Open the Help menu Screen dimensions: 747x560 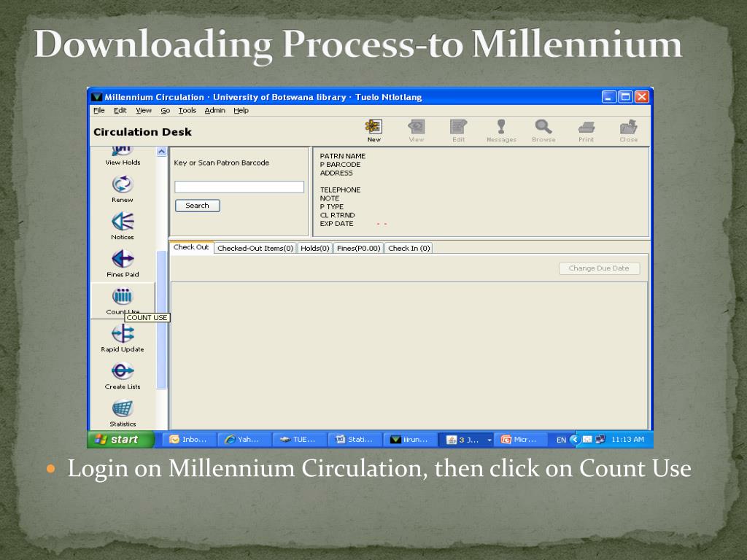(x=241, y=111)
